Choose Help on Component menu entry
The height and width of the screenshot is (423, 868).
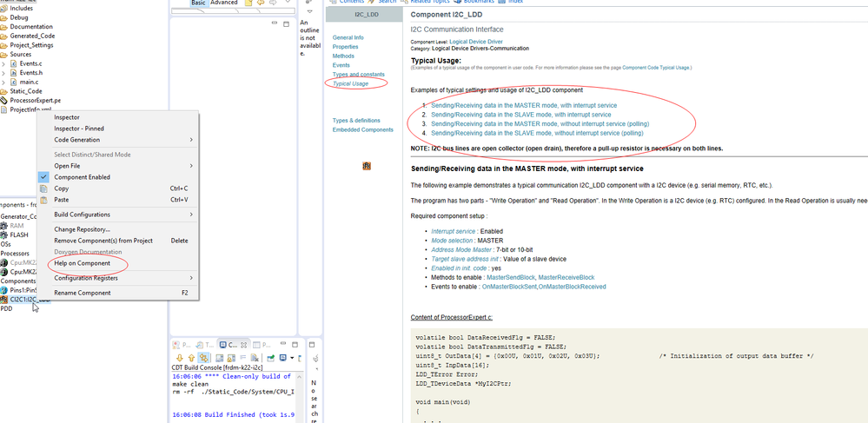pyautogui.click(x=82, y=263)
